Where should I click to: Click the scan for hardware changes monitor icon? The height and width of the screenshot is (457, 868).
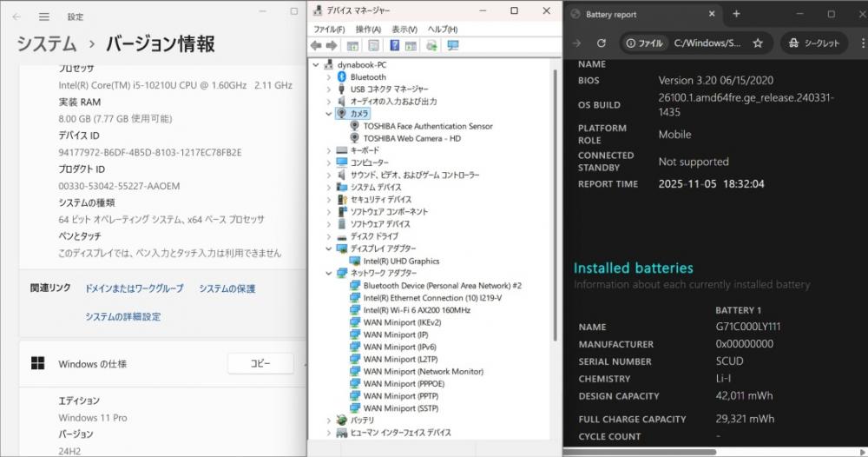pos(453,45)
